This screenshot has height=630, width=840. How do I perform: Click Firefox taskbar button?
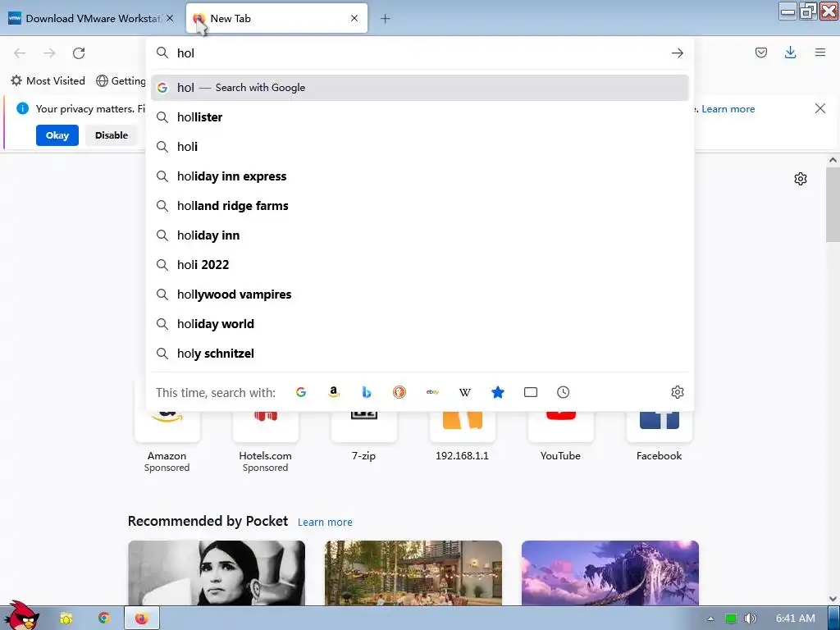point(141,619)
